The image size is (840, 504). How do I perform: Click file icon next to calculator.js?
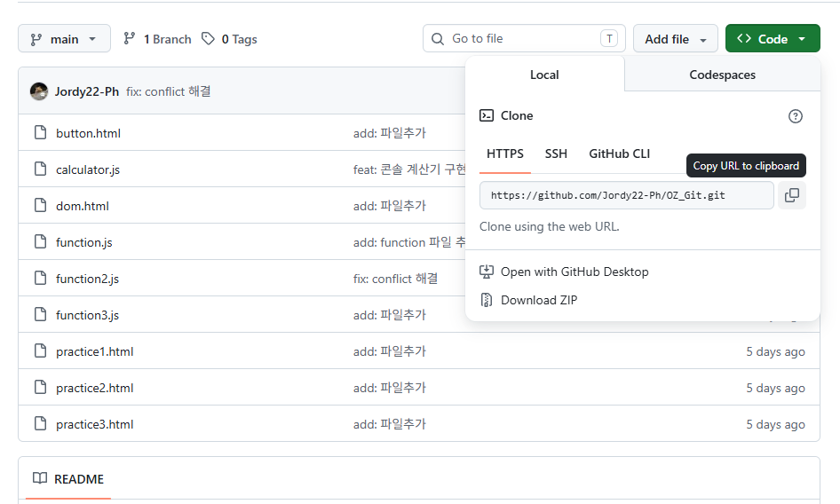[40, 169]
